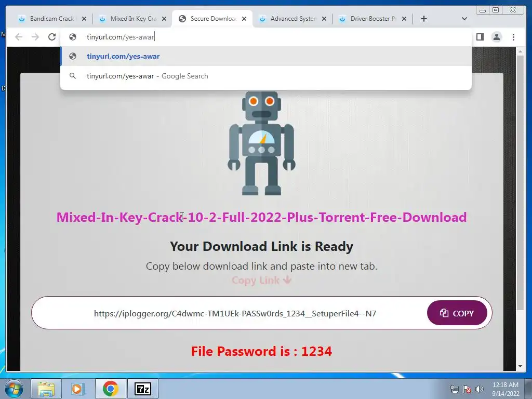Click the browser forward arrow
This screenshot has height=399, width=532.
tap(35, 37)
